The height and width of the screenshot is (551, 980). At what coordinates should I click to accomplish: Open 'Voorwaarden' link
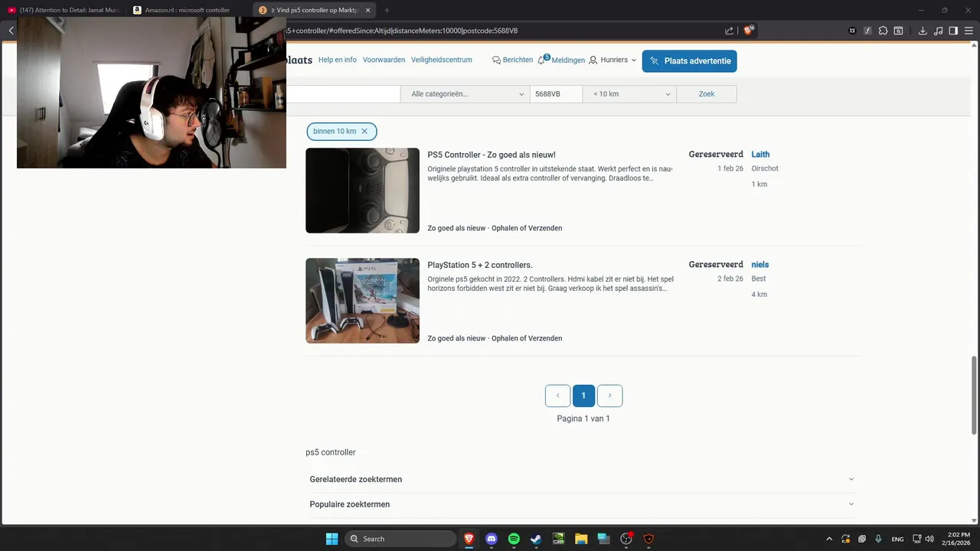click(384, 60)
